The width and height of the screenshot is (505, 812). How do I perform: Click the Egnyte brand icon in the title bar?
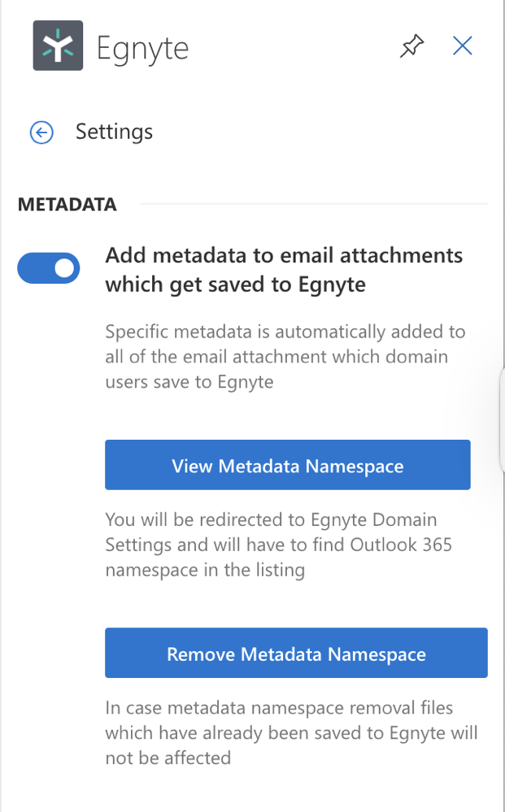(x=57, y=46)
